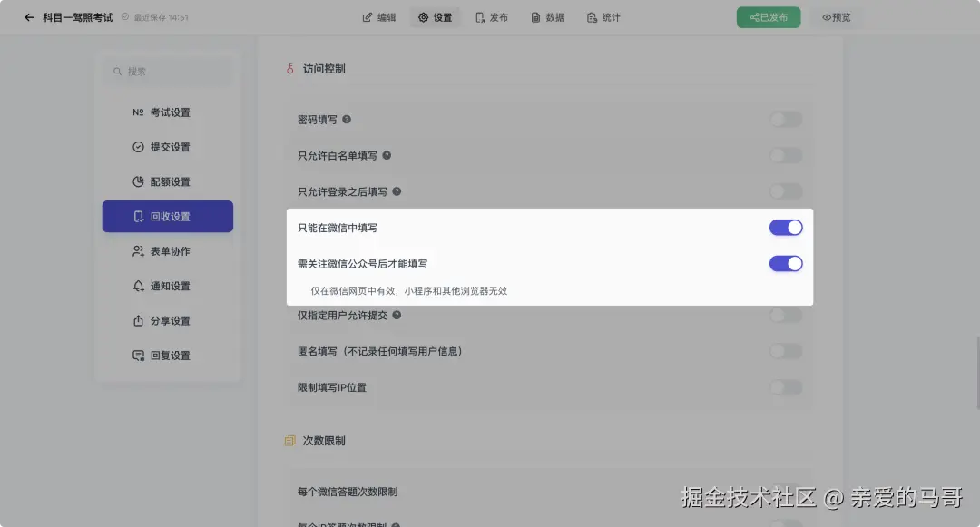Select 回收设置 sidebar item
The width and height of the screenshot is (980, 527).
168,216
